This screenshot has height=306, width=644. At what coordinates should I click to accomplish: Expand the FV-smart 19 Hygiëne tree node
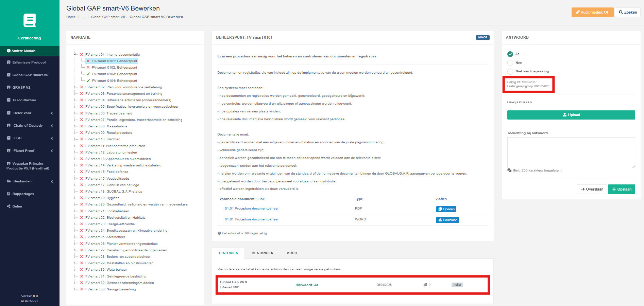[x=75, y=198]
